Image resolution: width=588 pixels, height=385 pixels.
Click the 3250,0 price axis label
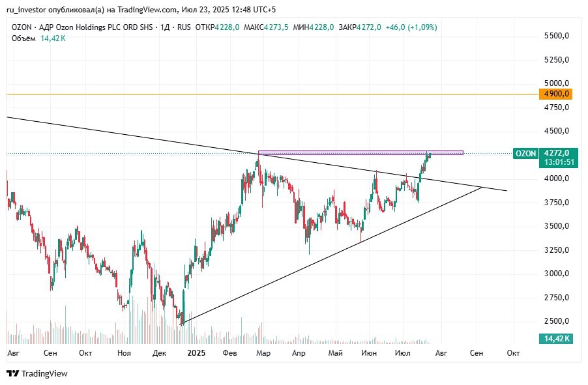pyautogui.click(x=557, y=250)
